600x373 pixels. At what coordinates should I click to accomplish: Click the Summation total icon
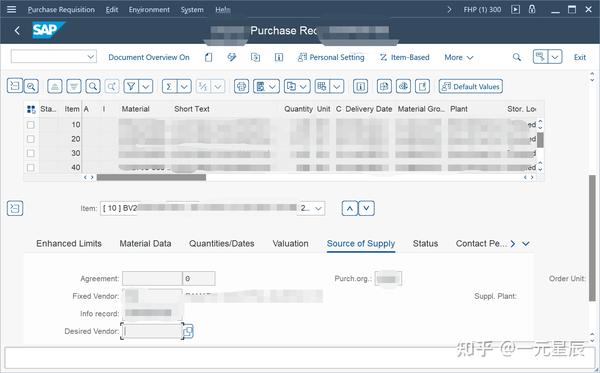coord(169,86)
